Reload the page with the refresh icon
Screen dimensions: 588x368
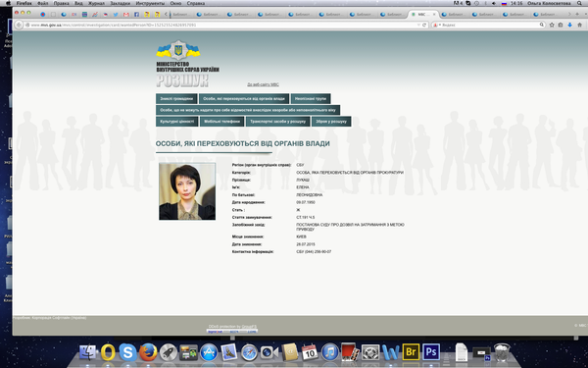(x=424, y=25)
